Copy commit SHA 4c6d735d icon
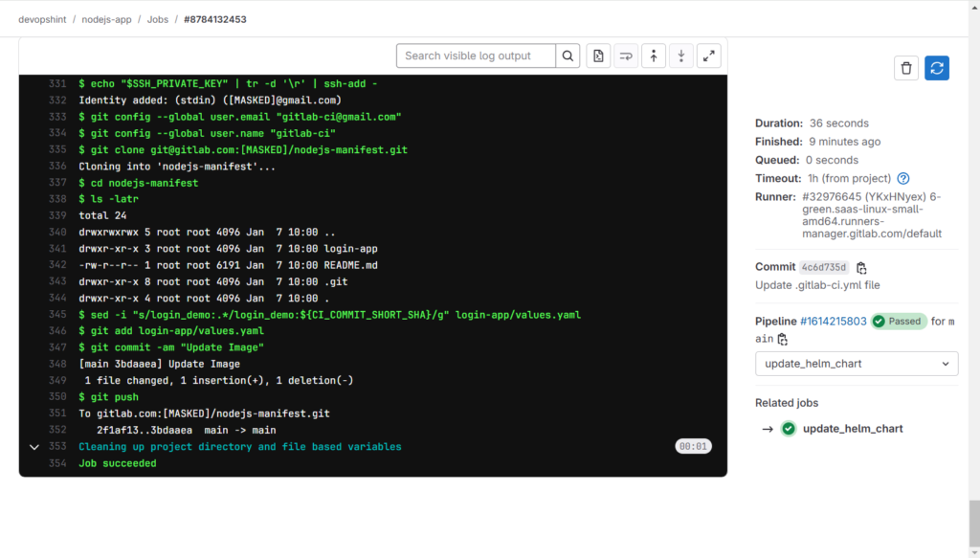980x558 pixels. click(861, 268)
